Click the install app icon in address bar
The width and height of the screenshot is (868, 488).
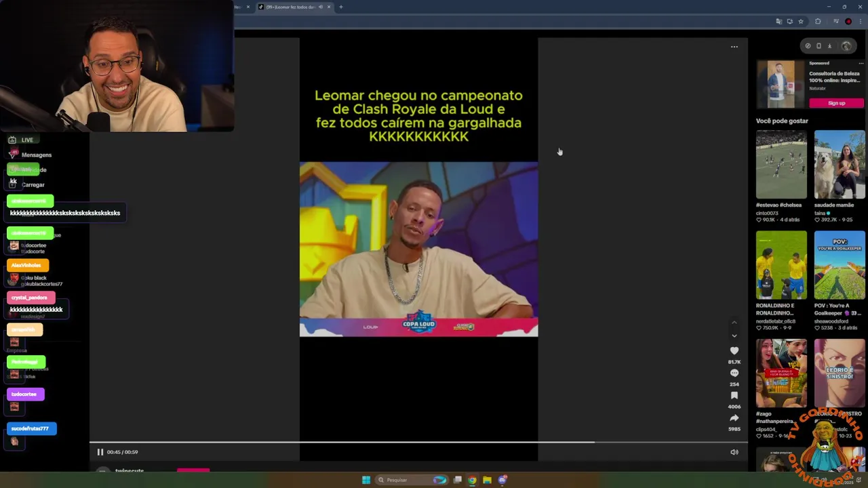tap(789, 22)
